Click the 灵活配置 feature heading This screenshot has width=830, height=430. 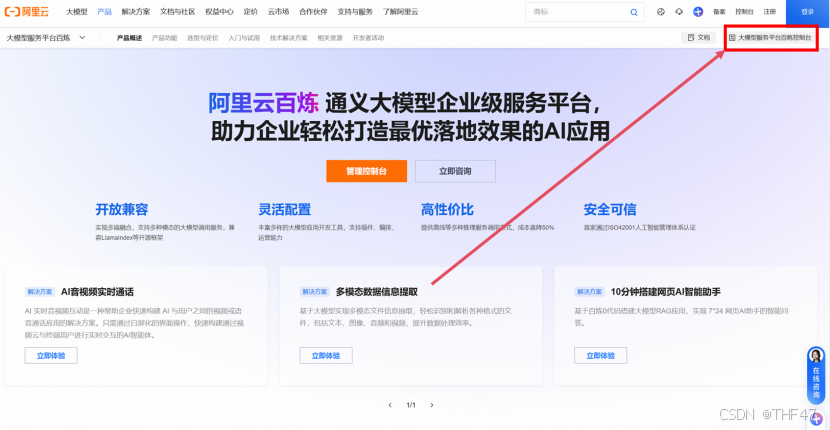(x=285, y=209)
